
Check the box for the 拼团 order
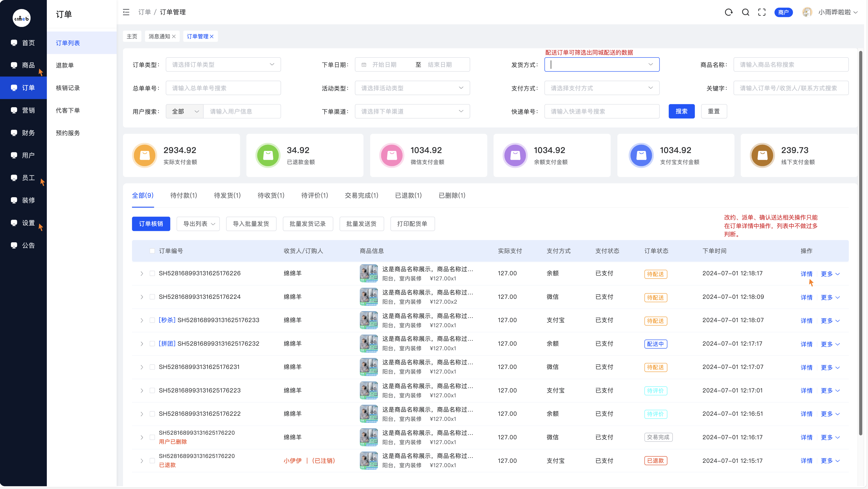coord(152,344)
